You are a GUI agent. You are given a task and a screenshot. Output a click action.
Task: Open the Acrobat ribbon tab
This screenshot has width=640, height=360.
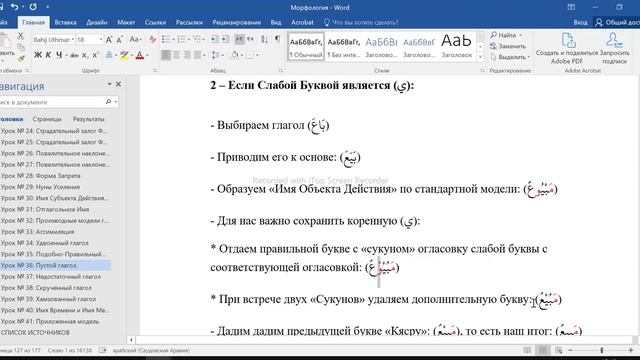(x=302, y=22)
